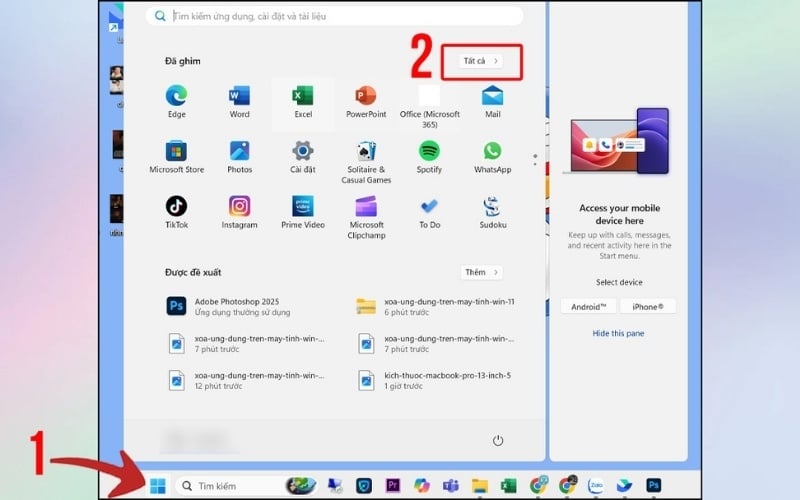Open Zalo from the taskbar
The height and width of the screenshot is (500, 800).
coord(595,485)
